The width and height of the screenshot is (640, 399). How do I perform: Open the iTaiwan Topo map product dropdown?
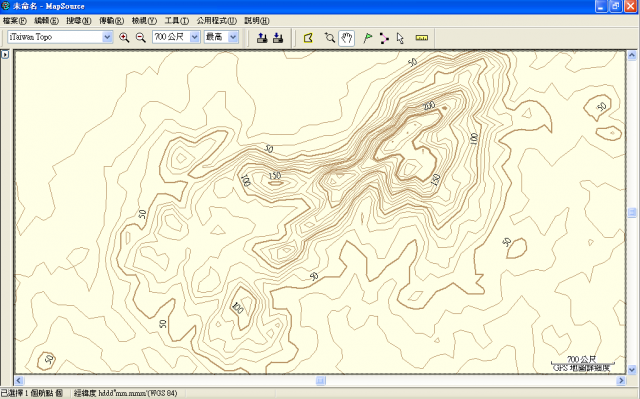60,37
